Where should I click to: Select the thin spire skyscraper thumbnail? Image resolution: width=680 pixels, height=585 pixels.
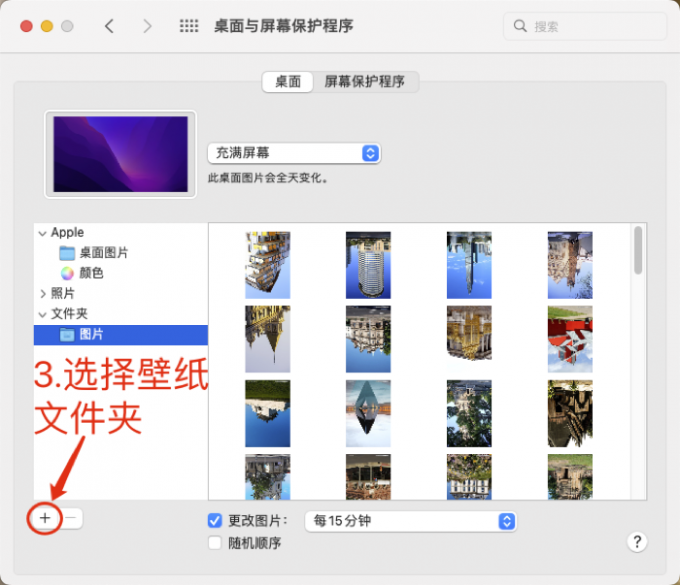click(469, 265)
